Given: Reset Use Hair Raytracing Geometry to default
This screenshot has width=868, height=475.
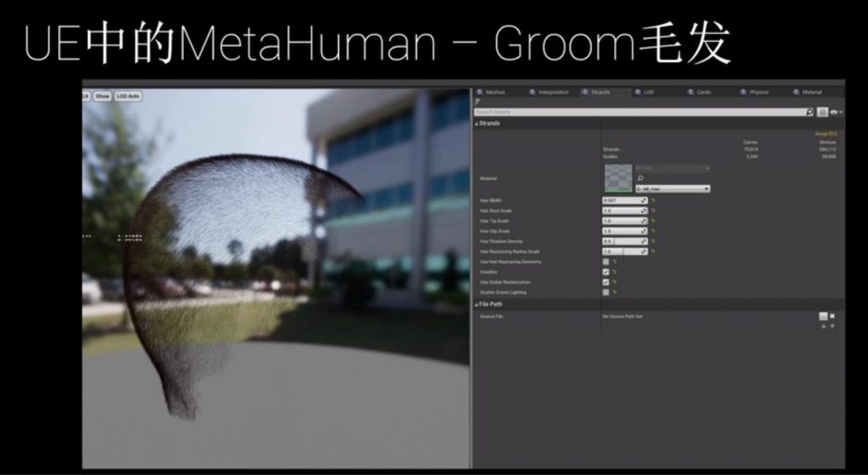Looking at the screenshot, I should pyautogui.click(x=615, y=262).
